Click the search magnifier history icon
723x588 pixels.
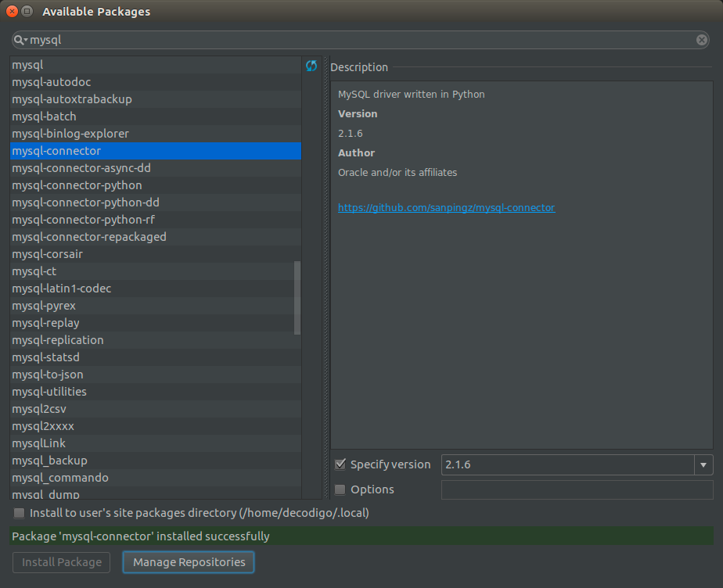pyautogui.click(x=20, y=40)
